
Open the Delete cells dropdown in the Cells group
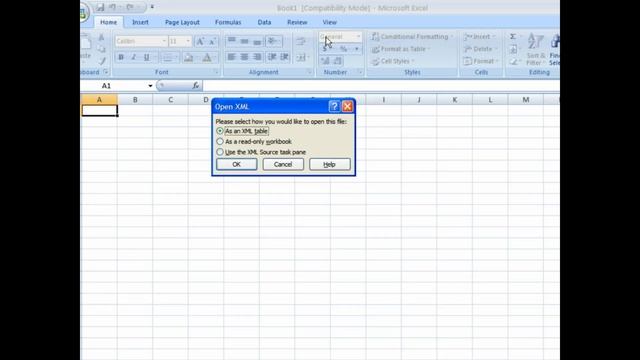pos(480,49)
